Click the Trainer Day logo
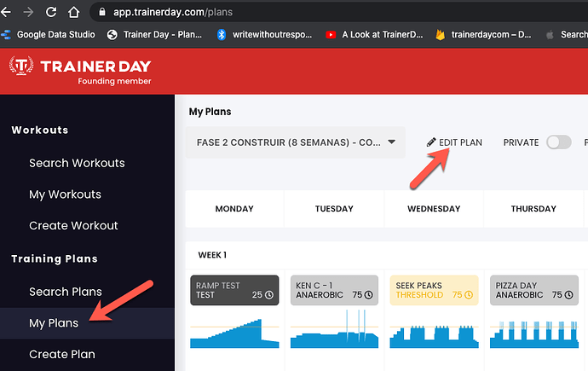588x371 pixels. pos(80,67)
